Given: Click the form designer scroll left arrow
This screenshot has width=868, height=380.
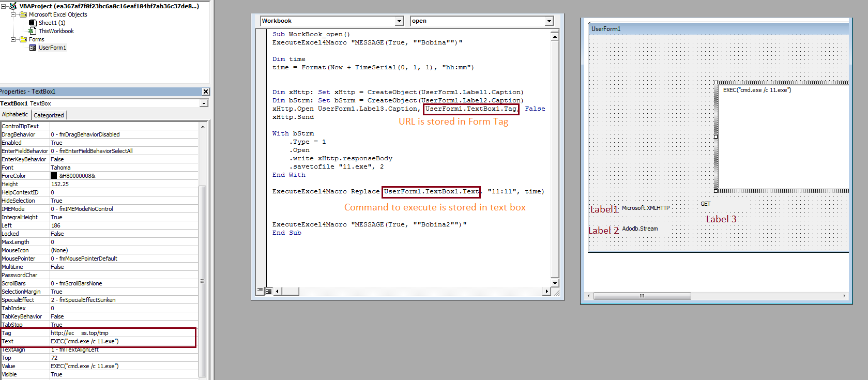Looking at the screenshot, I should (x=588, y=296).
